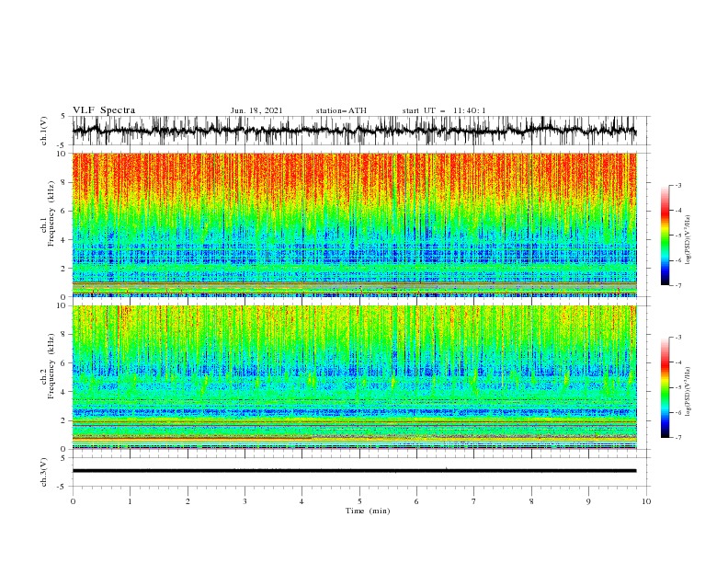
Task: Click the ch.2 PSD color scale bar
Action: [x=665, y=387]
